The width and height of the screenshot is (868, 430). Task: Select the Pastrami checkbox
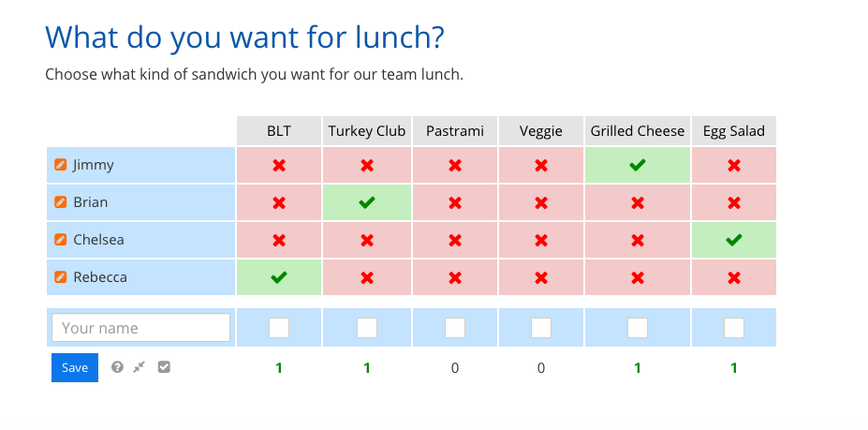pyautogui.click(x=455, y=328)
